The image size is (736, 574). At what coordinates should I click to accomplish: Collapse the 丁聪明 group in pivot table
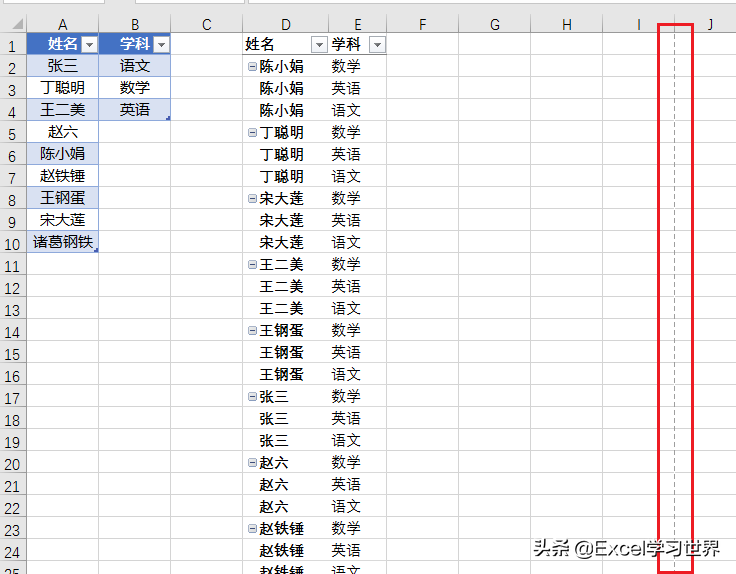pyautogui.click(x=252, y=133)
